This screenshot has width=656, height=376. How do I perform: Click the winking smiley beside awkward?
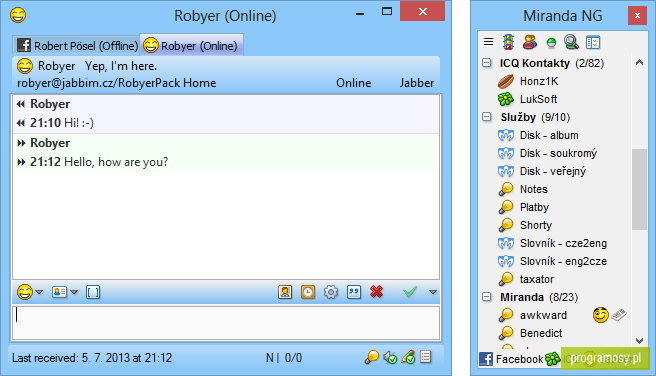click(x=600, y=315)
